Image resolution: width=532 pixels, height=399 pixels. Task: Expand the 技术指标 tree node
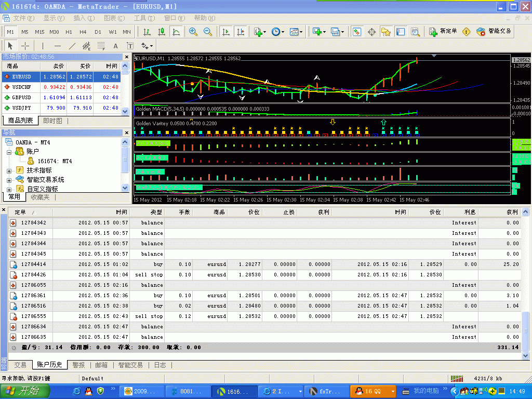tap(9, 170)
